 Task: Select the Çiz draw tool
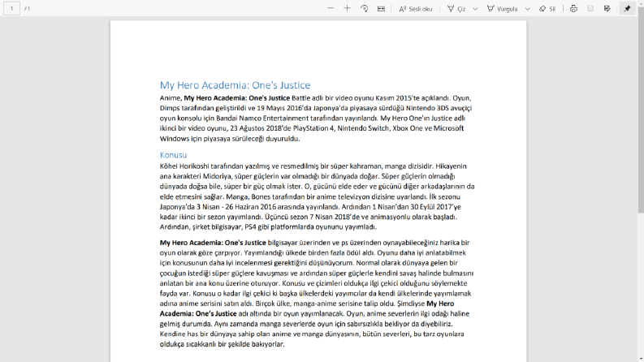pos(456,8)
